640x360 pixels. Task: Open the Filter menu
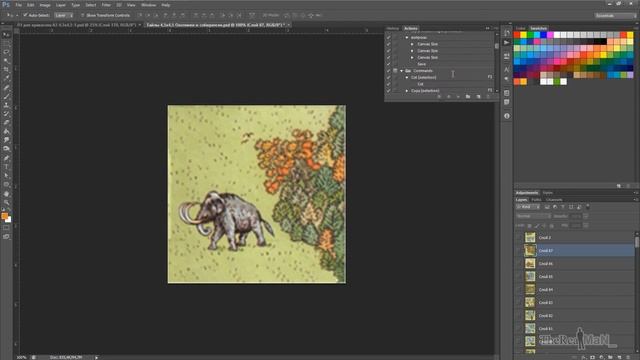(106, 5)
